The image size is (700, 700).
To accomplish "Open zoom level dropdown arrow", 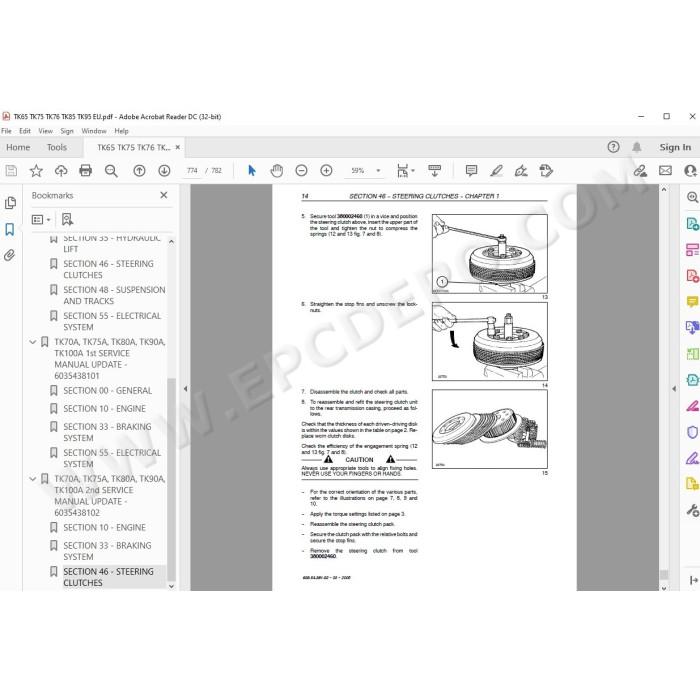I will tap(378, 171).
